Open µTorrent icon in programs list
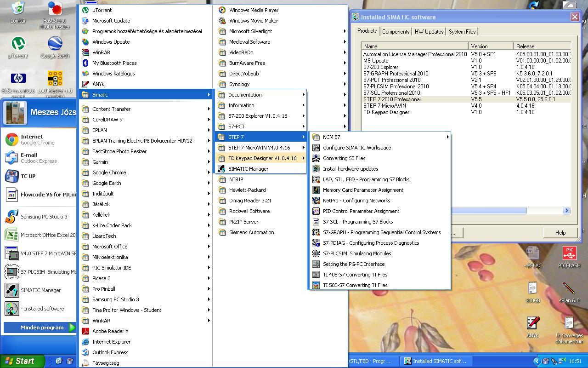This screenshot has width=588, height=368. tap(85, 10)
